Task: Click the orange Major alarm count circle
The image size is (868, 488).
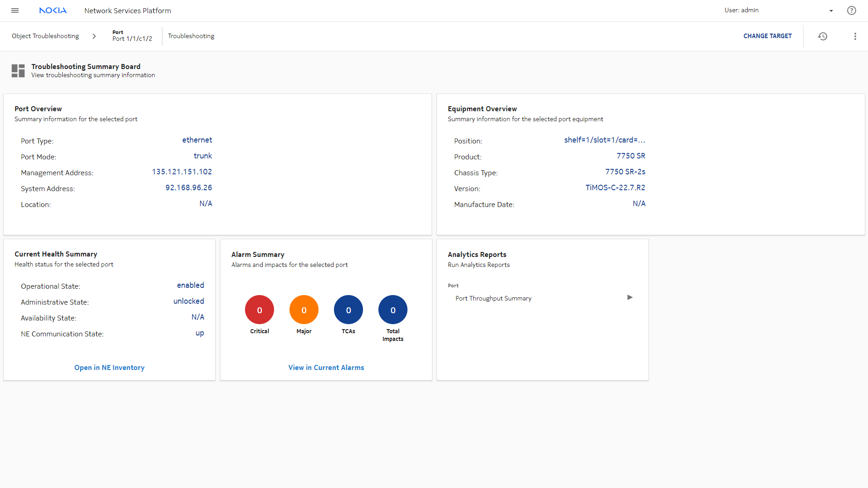Action: point(304,310)
